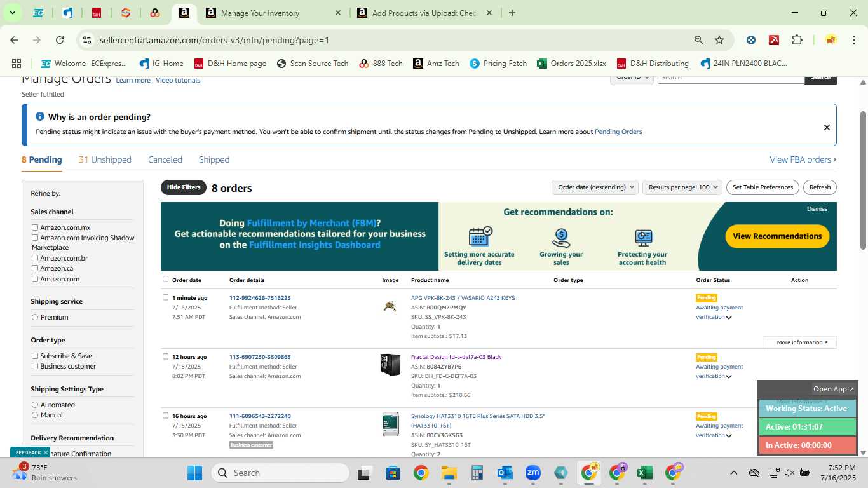This screenshot has height=488, width=868.
Task: Select Automated shipping settings radio
Action: [x=35, y=405]
